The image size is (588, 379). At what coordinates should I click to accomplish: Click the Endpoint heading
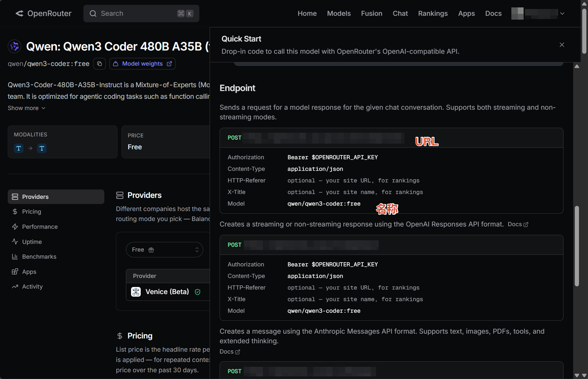[237, 88]
